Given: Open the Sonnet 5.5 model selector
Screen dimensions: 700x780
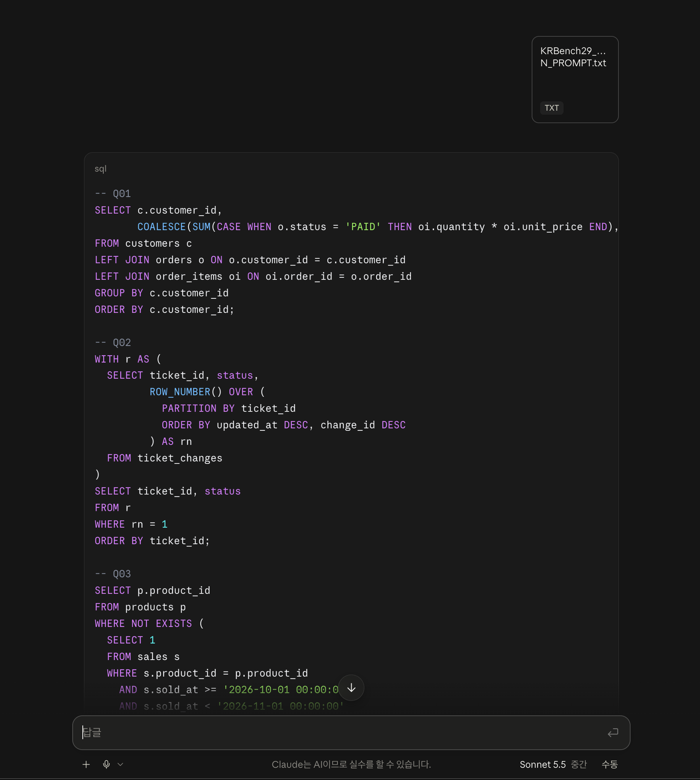Looking at the screenshot, I should 542,764.
